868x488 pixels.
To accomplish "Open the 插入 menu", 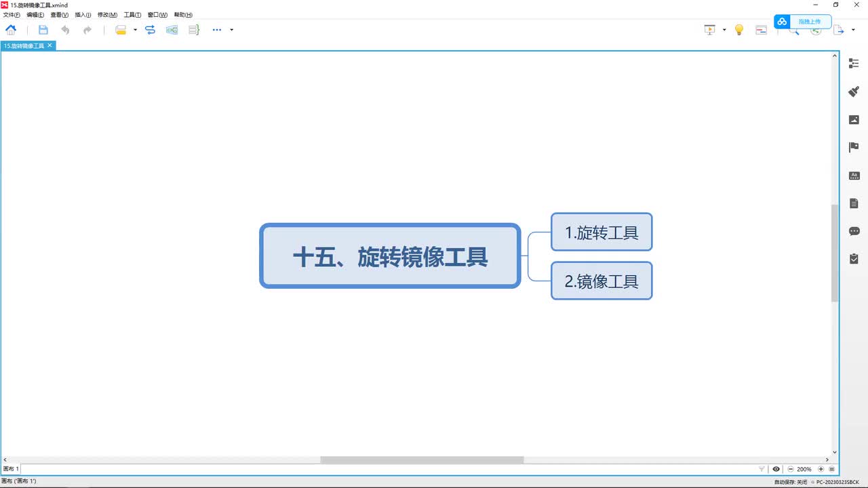I will [x=83, y=15].
